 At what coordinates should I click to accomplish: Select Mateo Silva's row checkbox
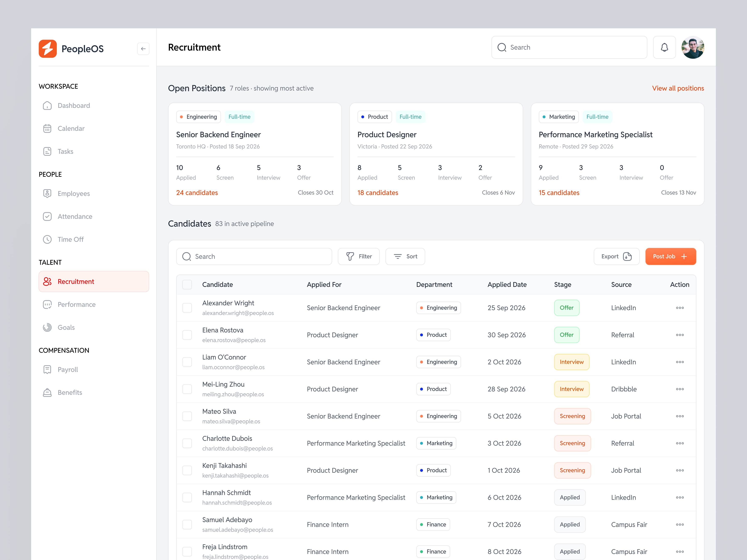pyautogui.click(x=187, y=416)
